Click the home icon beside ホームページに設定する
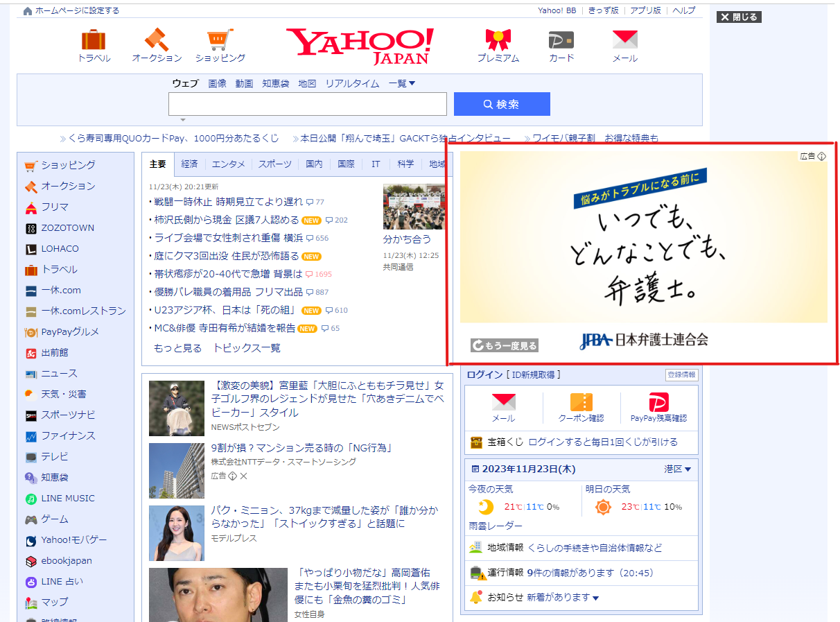Image resolution: width=840 pixels, height=622 pixels. tap(28, 11)
